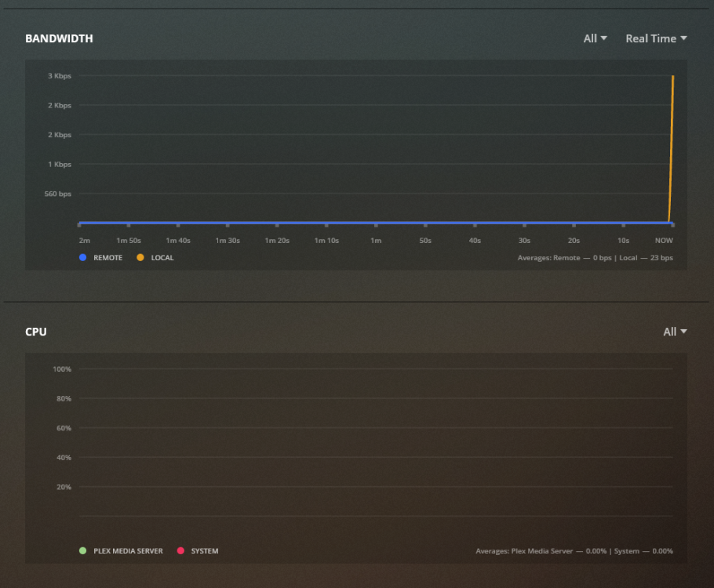This screenshot has width=714, height=588.
Task: Open the 'Real Time' range dropdown
Action: [656, 38]
